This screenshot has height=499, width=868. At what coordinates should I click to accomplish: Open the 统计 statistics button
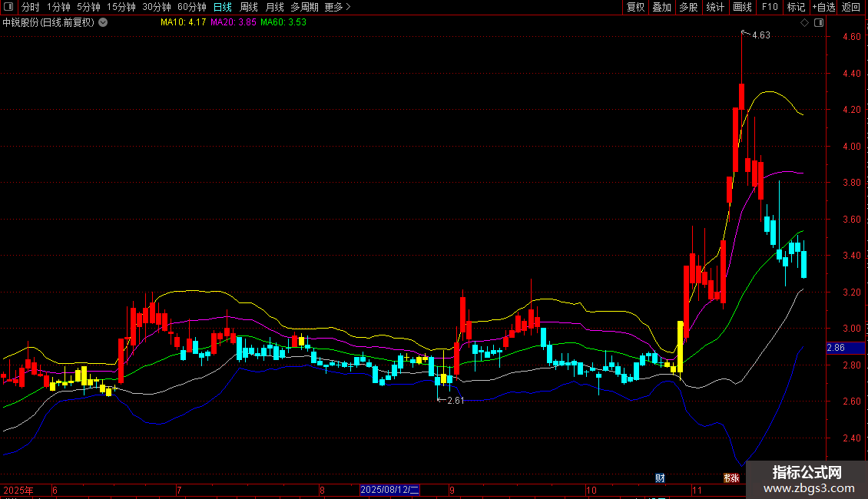coord(715,7)
